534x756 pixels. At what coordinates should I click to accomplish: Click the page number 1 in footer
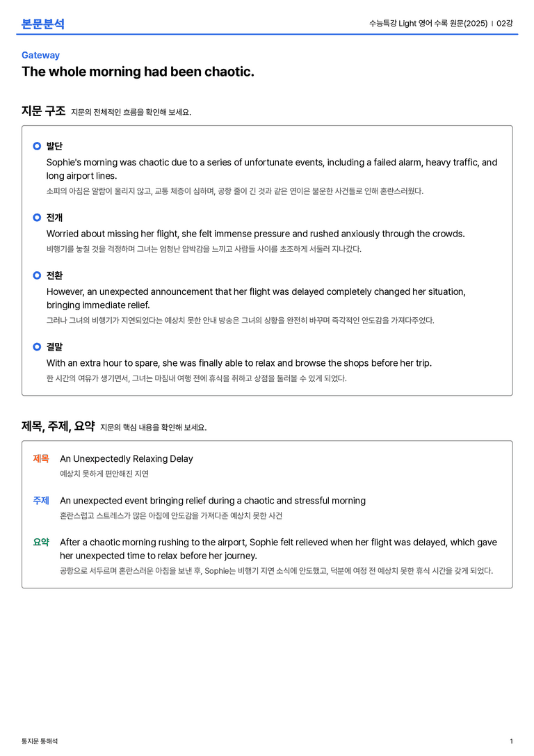[511, 741]
